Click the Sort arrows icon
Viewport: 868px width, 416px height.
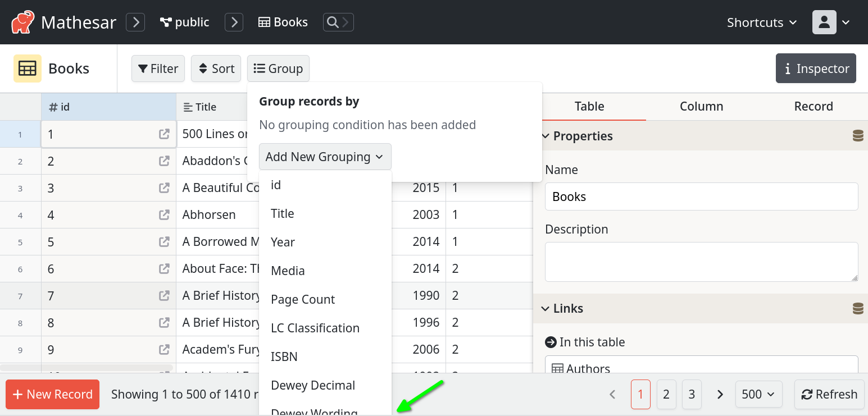[203, 68]
